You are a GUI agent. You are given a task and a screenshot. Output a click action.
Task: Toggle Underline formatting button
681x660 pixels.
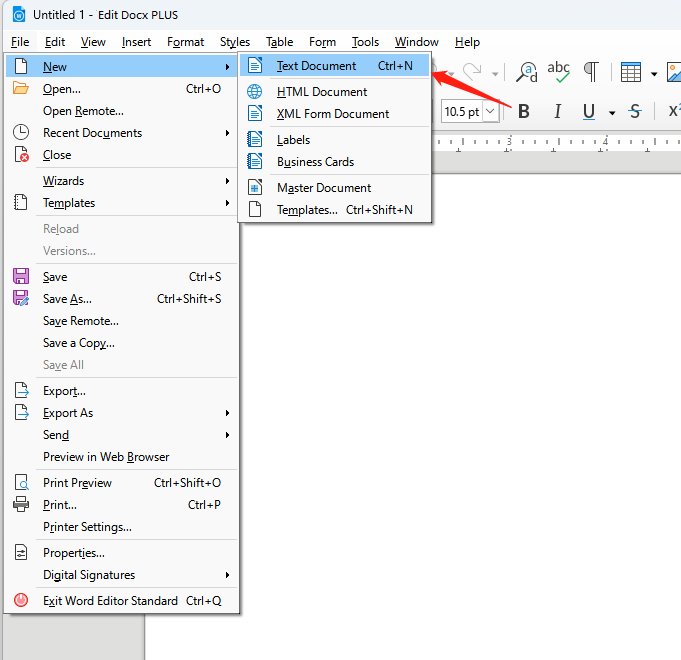click(x=588, y=112)
